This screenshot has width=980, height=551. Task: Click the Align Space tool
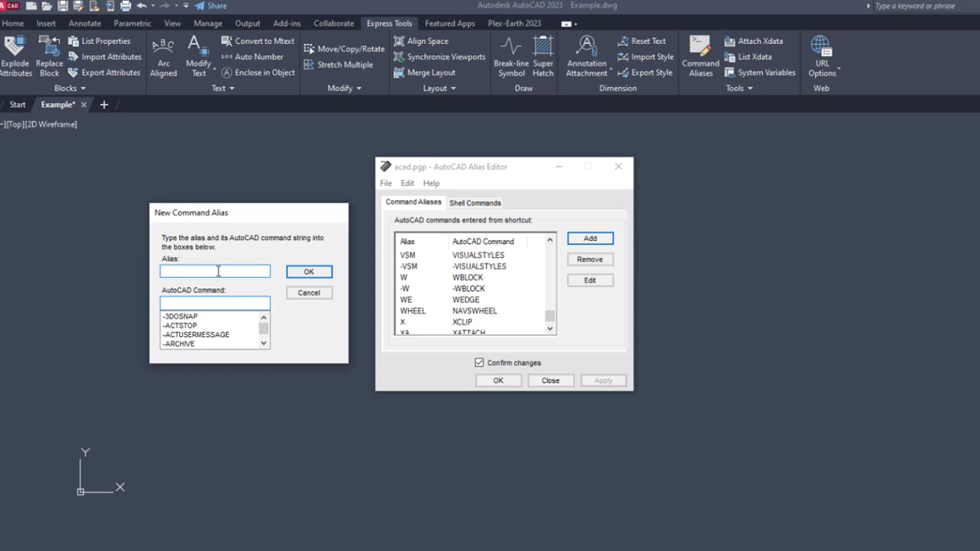(421, 41)
